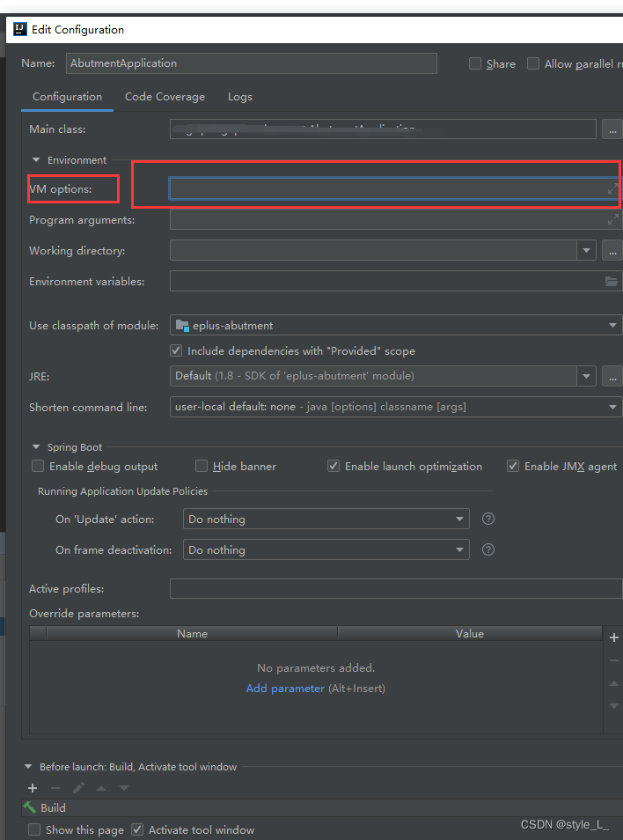
Task: Toggle the Share checkbox near the Name field
Action: (x=475, y=63)
